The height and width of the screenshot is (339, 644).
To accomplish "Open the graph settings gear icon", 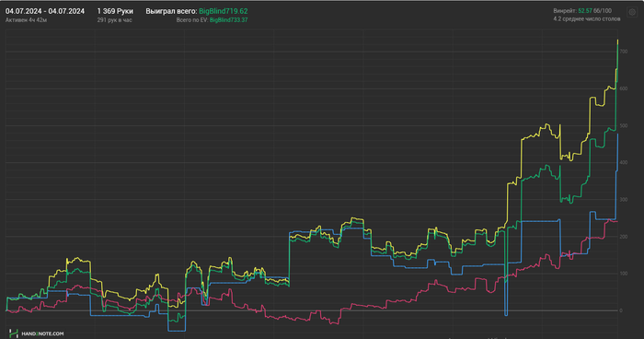I will click(632, 12).
